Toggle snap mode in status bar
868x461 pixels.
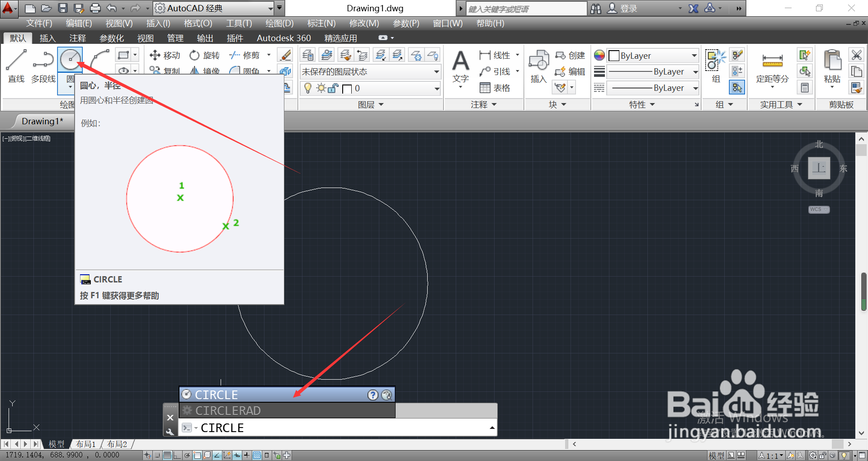157,455
